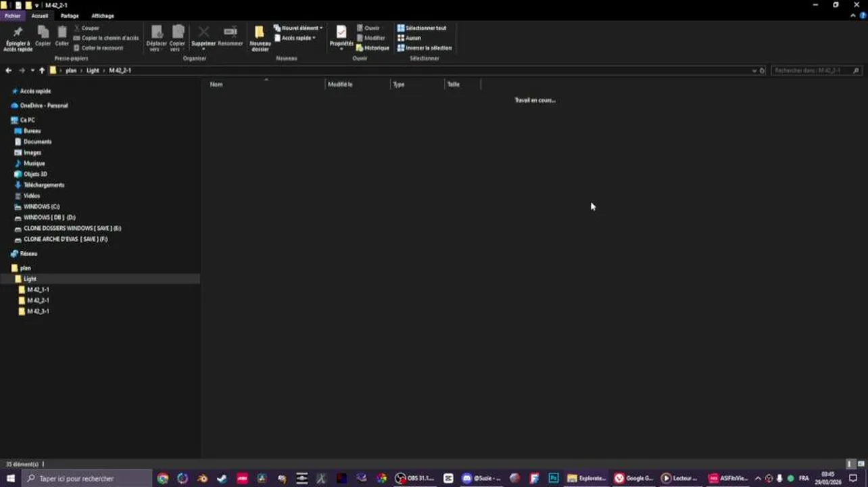Image resolution: width=868 pixels, height=487 pixels.
Task: Open the Fichier menu
Action: coord(12,16)
